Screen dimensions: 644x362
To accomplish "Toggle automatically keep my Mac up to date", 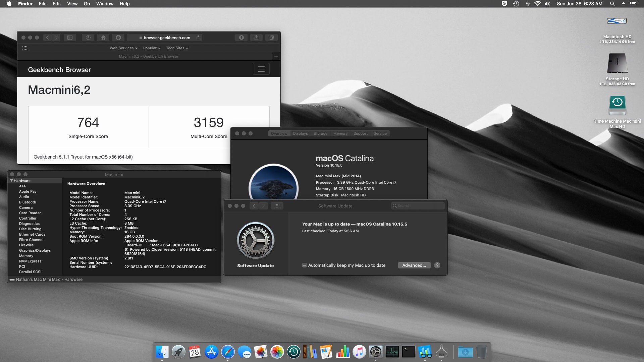I will [x=305, y=265].
